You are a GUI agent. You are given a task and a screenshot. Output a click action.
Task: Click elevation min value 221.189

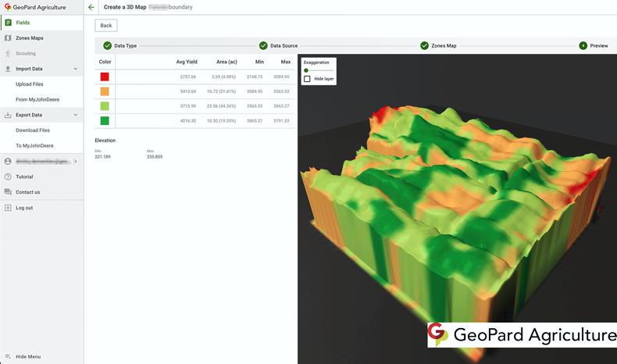[x=102, y=157]
